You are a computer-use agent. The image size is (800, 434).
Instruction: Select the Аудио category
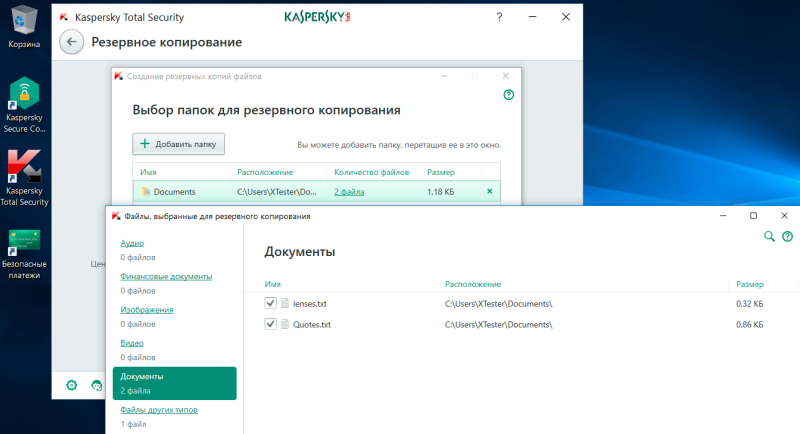pos(132,243)
